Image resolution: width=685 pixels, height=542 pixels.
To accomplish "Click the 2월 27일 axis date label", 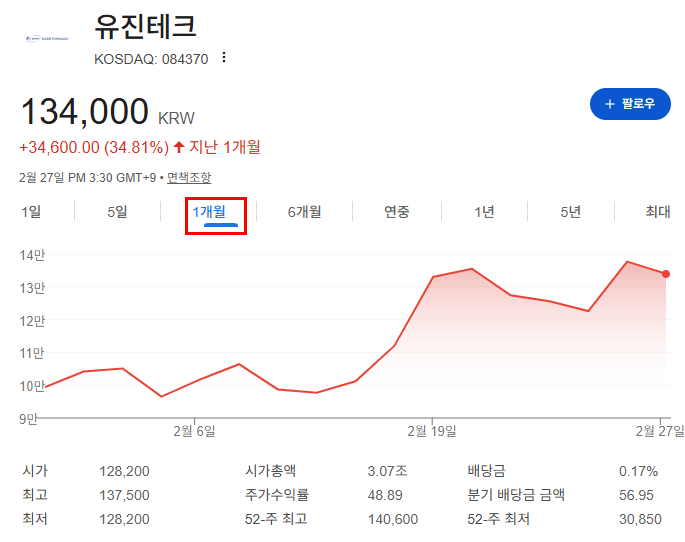I will pos(660,432).
